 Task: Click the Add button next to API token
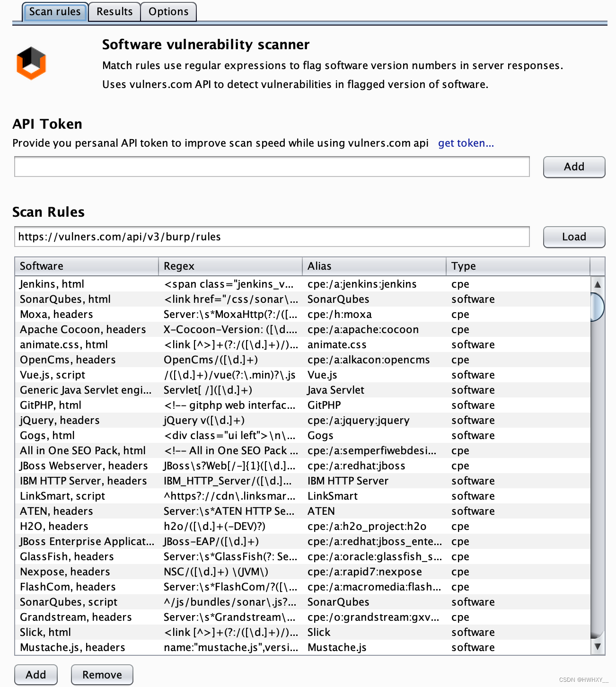[574, 167]
